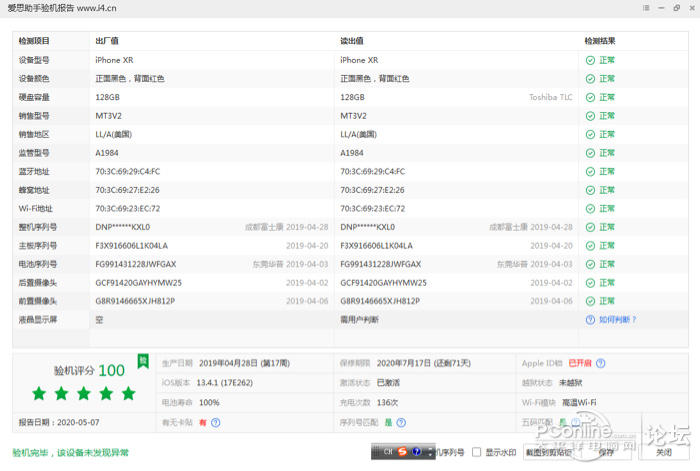Toggle the 显示水印 checkbox
Viewport: 700px width, 471px height.
[476, 452]
